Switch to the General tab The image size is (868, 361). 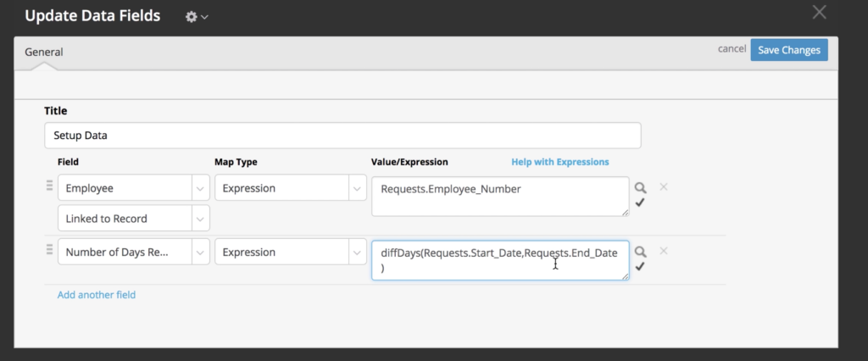[x=44, y=52]
